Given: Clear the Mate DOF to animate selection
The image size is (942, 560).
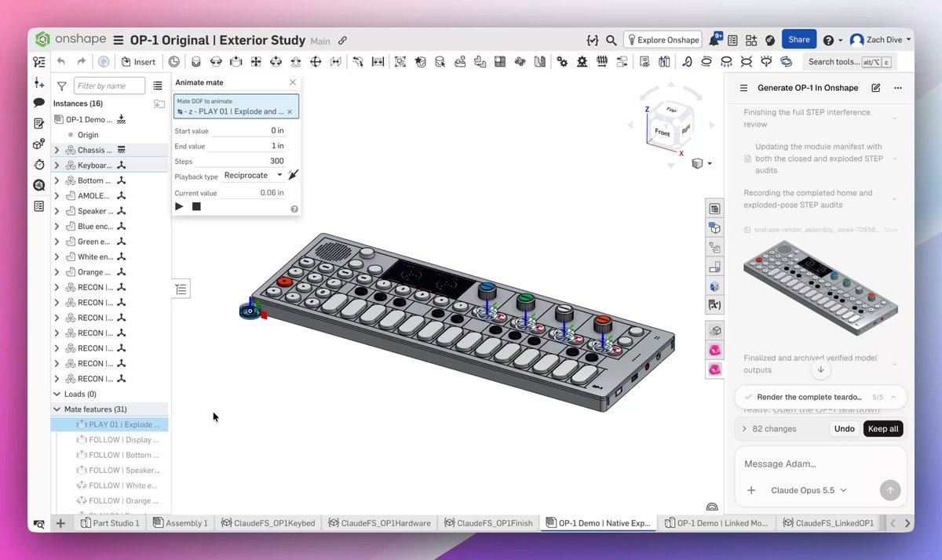Looking at the screenshot, I should [x=290, y=111].
